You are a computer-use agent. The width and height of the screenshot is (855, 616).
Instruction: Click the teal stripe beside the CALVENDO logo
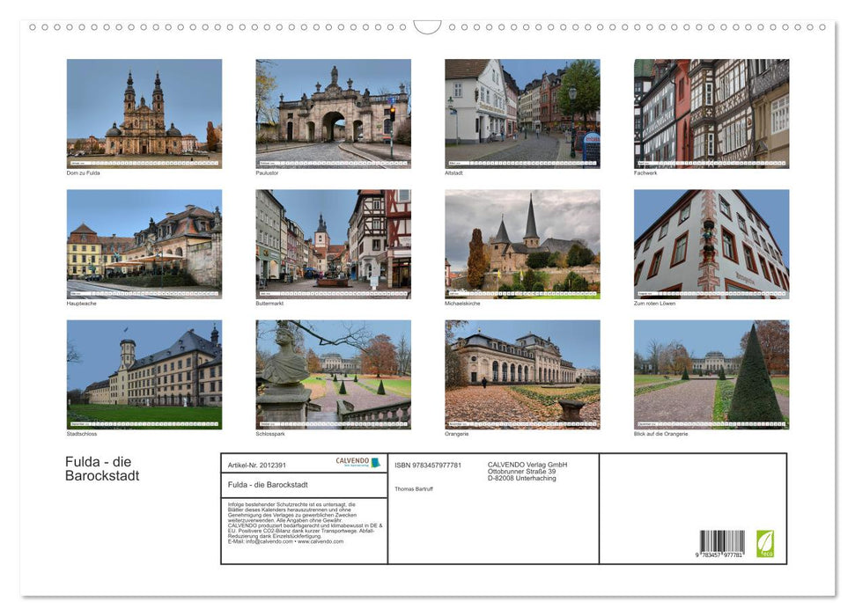pyautogui.click(x=373, y=462)
